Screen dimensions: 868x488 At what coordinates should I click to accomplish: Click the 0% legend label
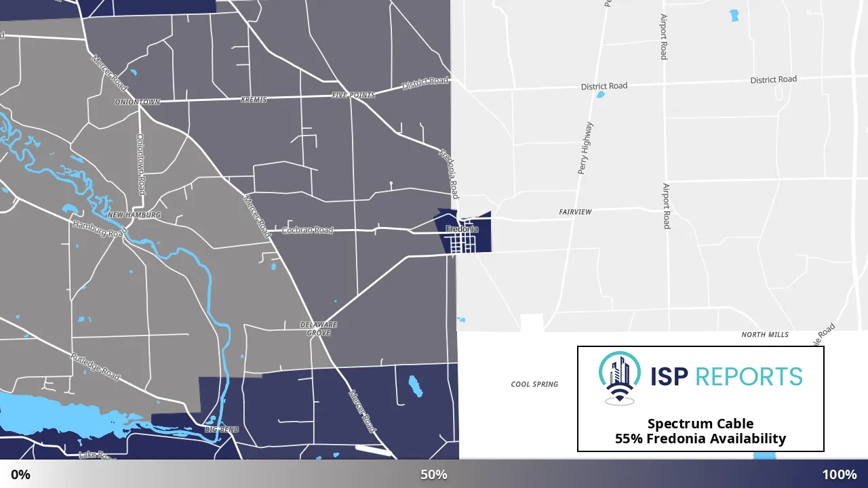click(21, 474)
